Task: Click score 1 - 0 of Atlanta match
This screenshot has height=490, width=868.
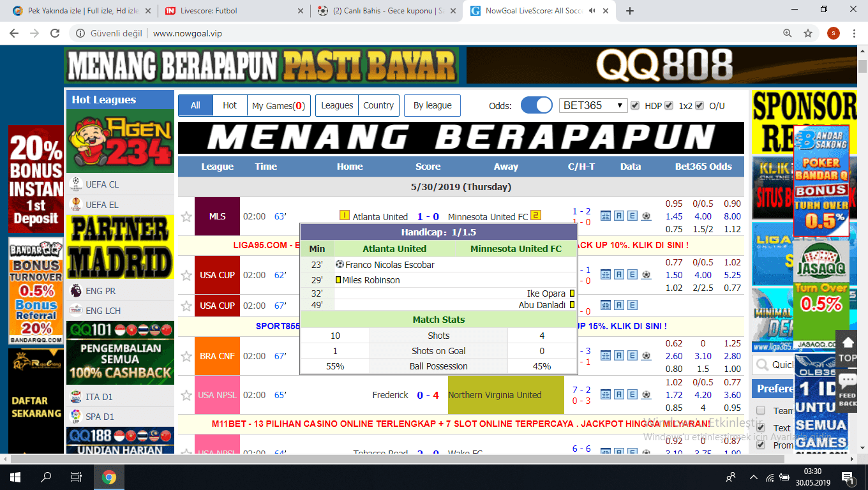Action: point(428,217)
